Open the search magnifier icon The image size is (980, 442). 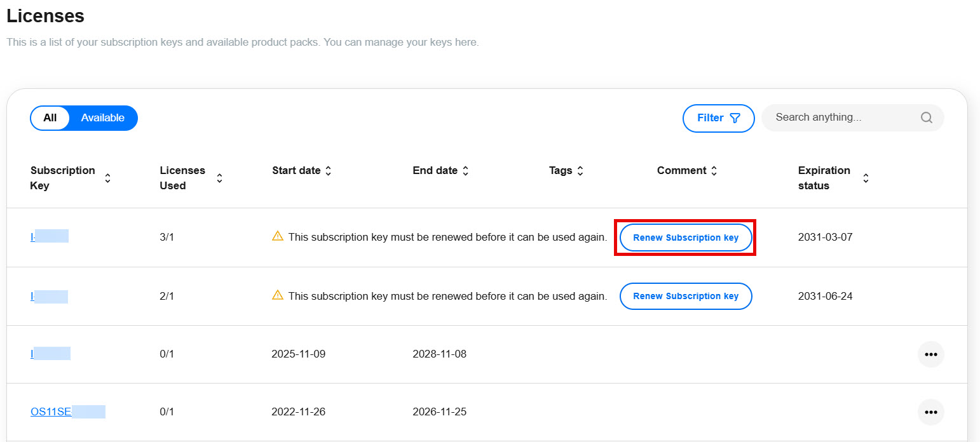(x=926, y=117)
